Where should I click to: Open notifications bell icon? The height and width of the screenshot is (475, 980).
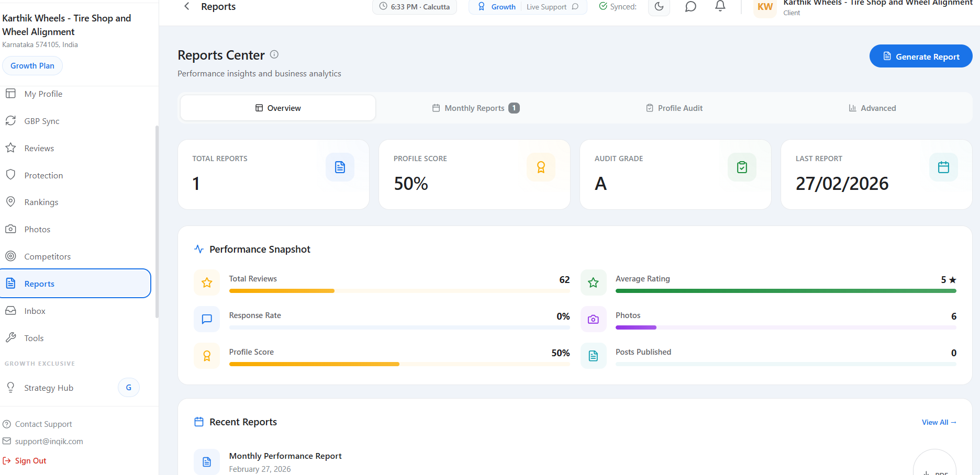pos(720,6)
